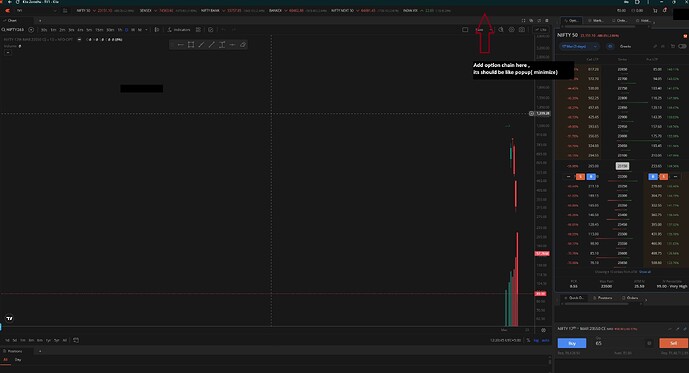Select the highlighted D daily timeframe
Image resolution: width=689 pixels, height=373 pixels.
(x=127, y=30)
